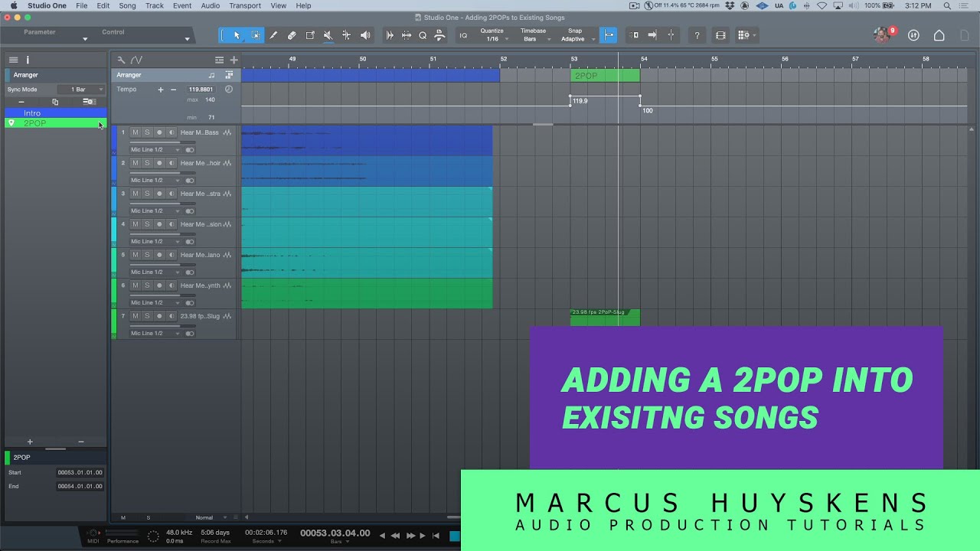Image resolution: width=980 pixels, height=551 pixels.
Task: Open the Timebase Bars dropdown
Action: pyautogui.click(x=534, y=35)
